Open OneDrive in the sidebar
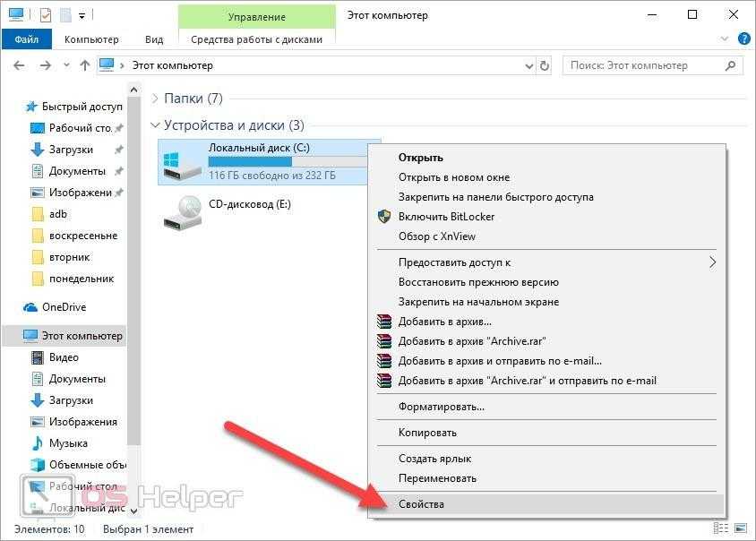Image resolution: width=756 pixels, height=541 pixels. pyautogui.click(x=64, y=307)
